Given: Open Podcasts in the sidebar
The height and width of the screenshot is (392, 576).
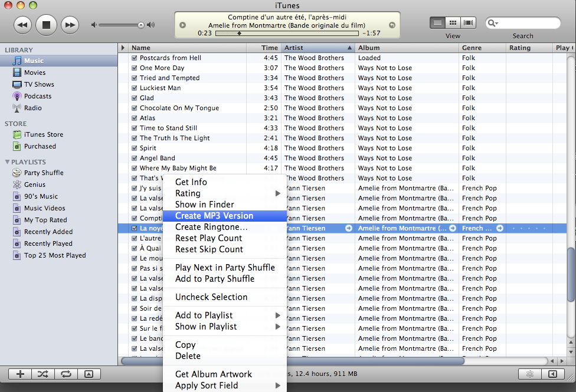Looking at the screenshot, I should click(x=59, y=96).
